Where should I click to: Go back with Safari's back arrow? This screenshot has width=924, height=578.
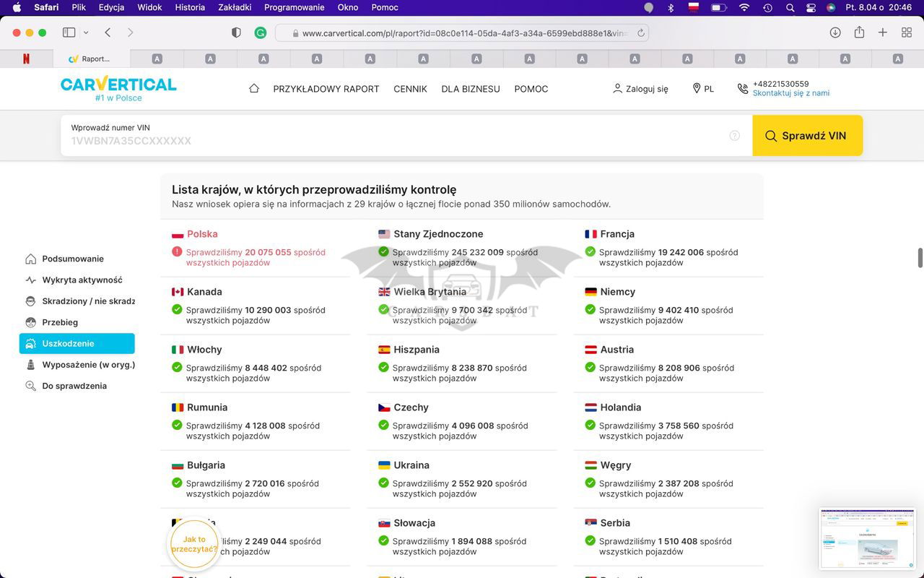point(108,33)
